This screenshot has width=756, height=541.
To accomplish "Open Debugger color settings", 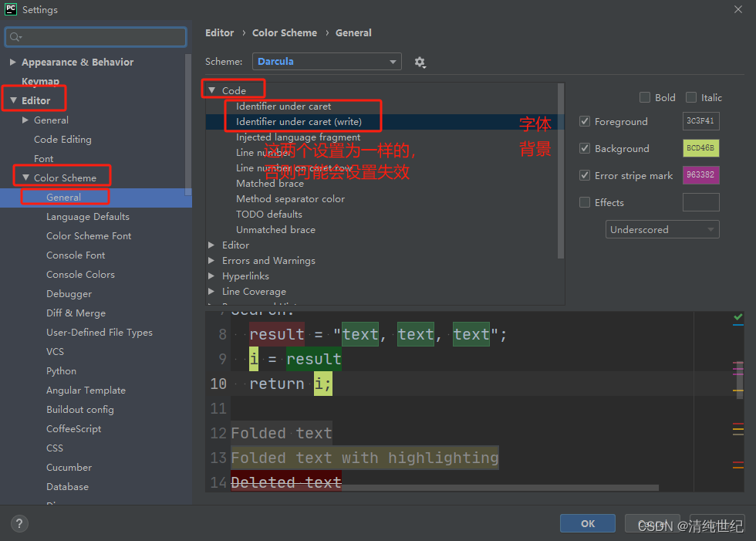I will (x=69, y=293).
